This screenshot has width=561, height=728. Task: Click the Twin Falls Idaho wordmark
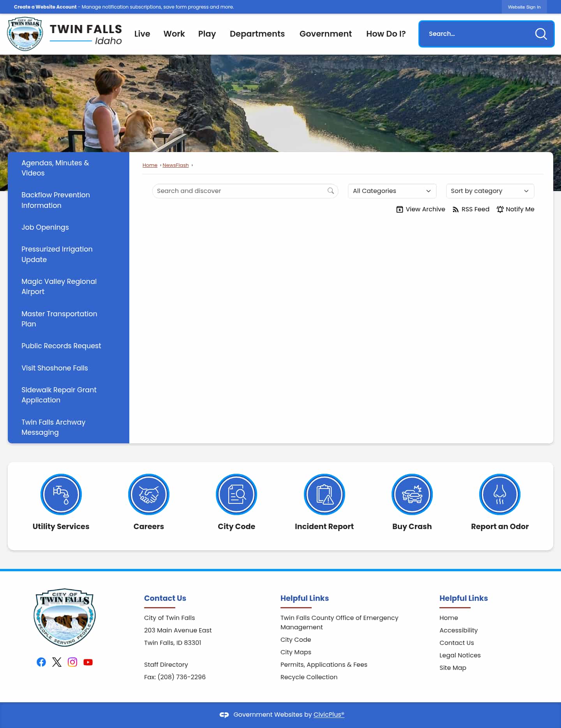point(86,34)
